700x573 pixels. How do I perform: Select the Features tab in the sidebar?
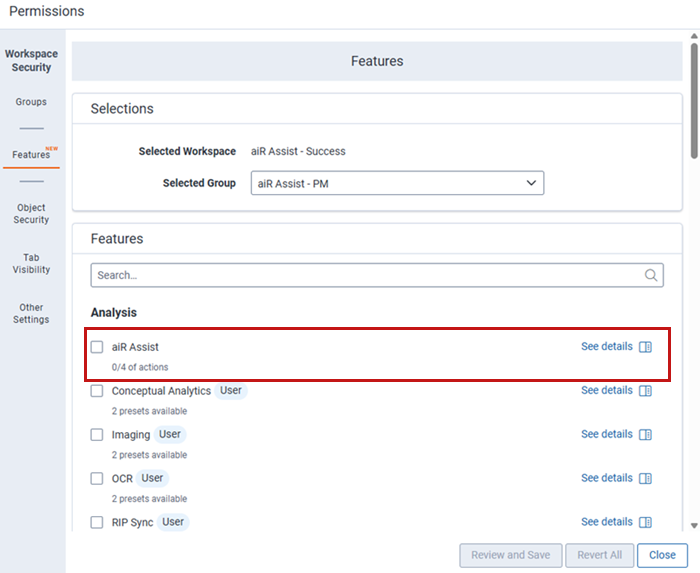[x=31, y=154]
